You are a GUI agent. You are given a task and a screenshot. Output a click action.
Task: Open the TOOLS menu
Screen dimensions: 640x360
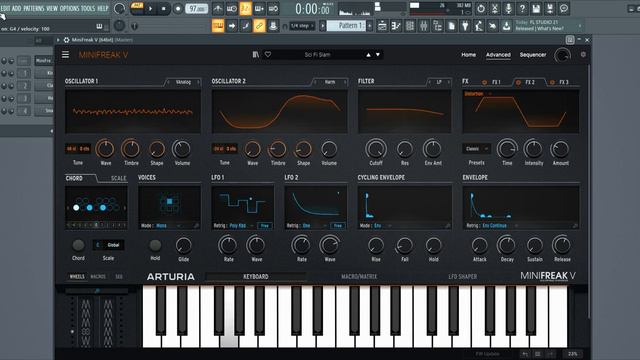pyautogui.click(x=88, y=8)
